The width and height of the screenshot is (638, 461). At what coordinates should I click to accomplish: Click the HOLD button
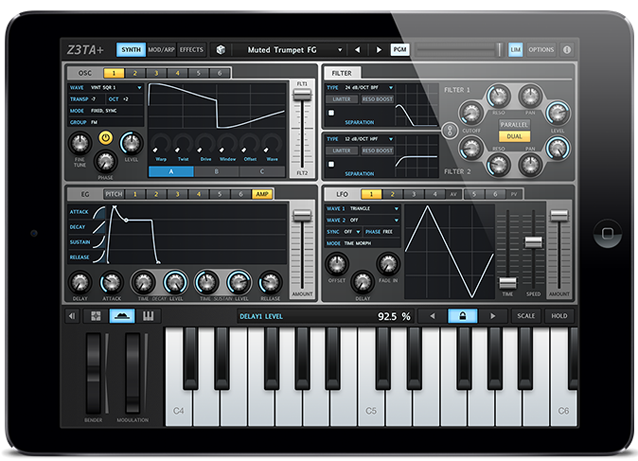(559, 316)
